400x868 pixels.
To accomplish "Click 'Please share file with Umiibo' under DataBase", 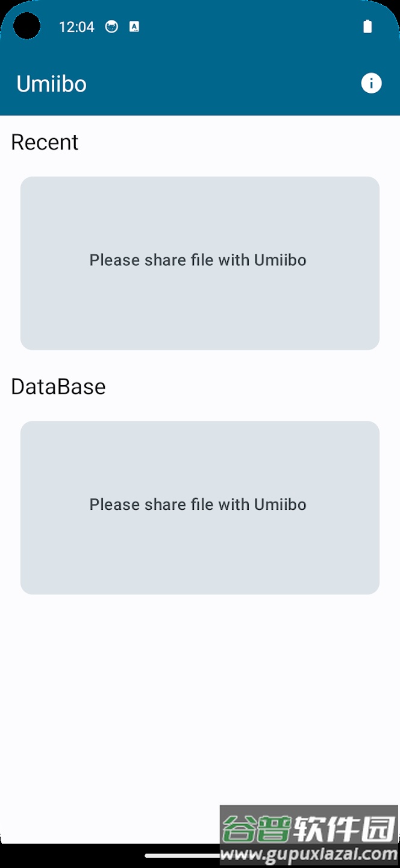I will (198, 505).
